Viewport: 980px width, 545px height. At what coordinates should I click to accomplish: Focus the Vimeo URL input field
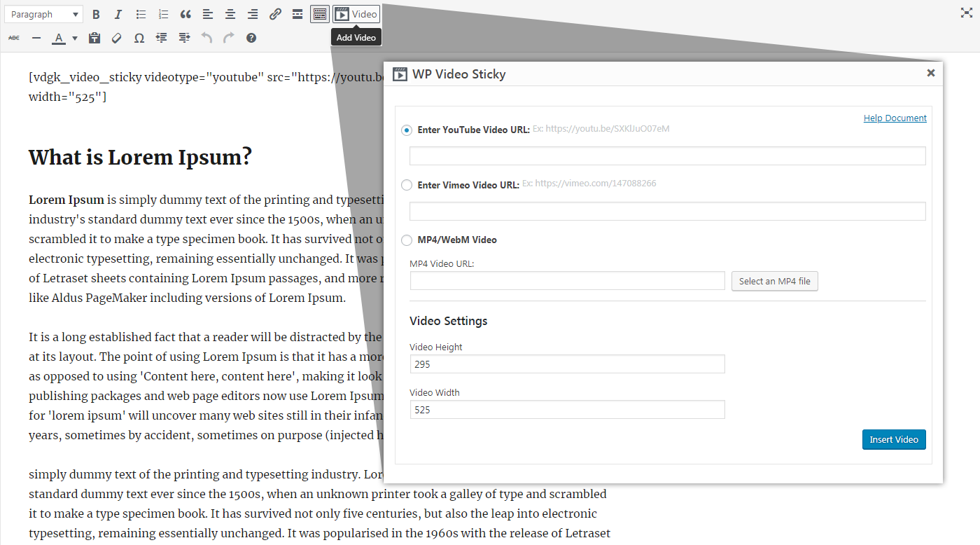(668, 211)
